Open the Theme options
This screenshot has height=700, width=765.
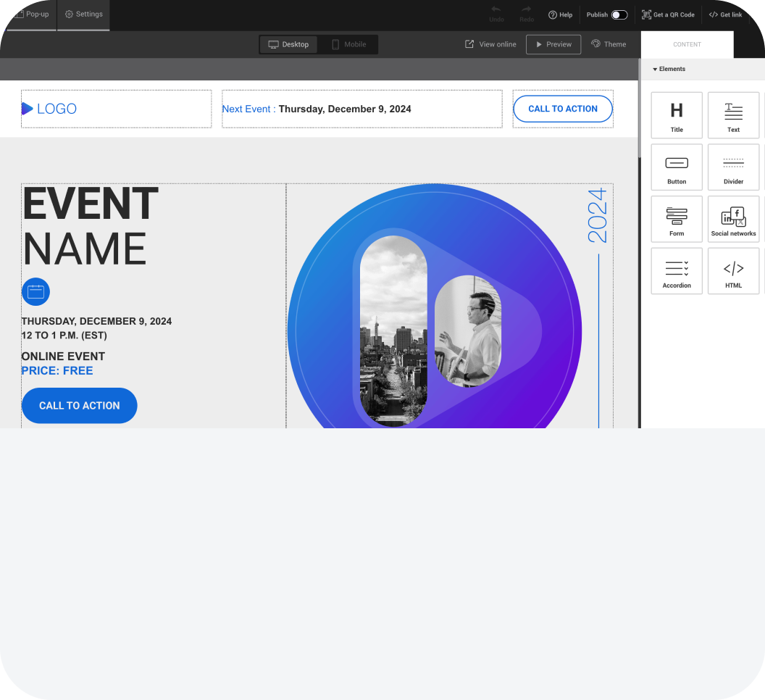(x=609, y=44)
